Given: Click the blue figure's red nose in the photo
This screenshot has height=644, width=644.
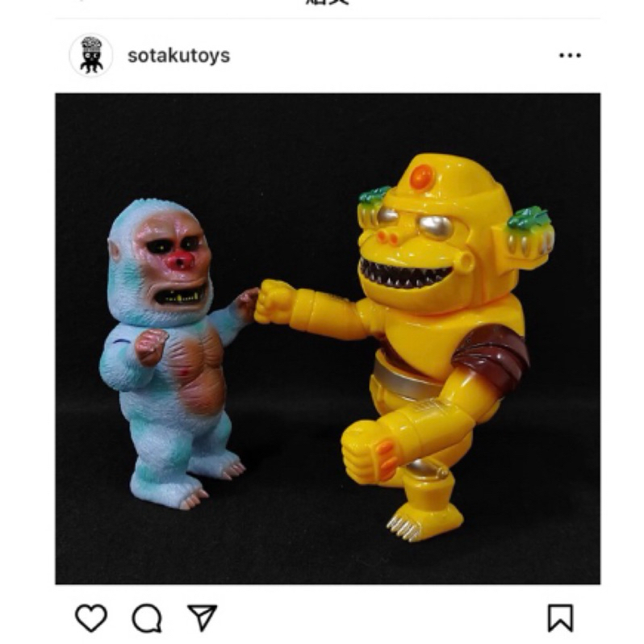Looking at the screenshot, I should coord(181,261).
